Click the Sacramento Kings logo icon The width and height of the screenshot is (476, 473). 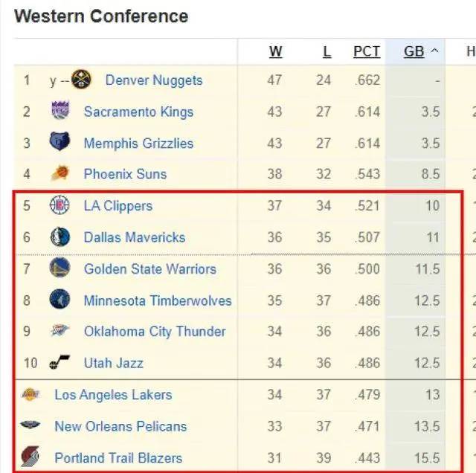pyautogui.click(x=60, y=112)
